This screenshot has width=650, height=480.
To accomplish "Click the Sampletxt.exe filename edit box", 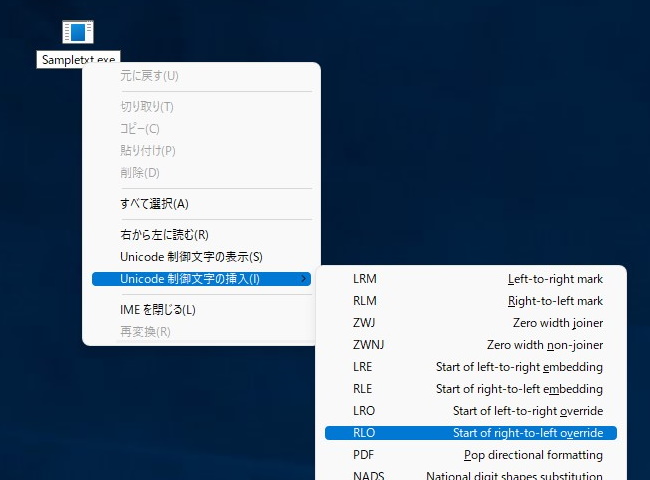I will [78, 59].
